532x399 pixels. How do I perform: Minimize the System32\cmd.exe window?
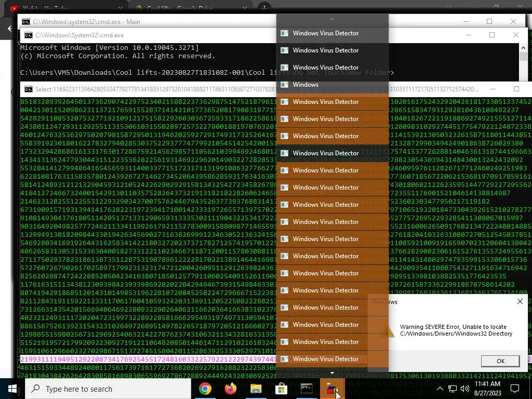(x=469, y=35)
